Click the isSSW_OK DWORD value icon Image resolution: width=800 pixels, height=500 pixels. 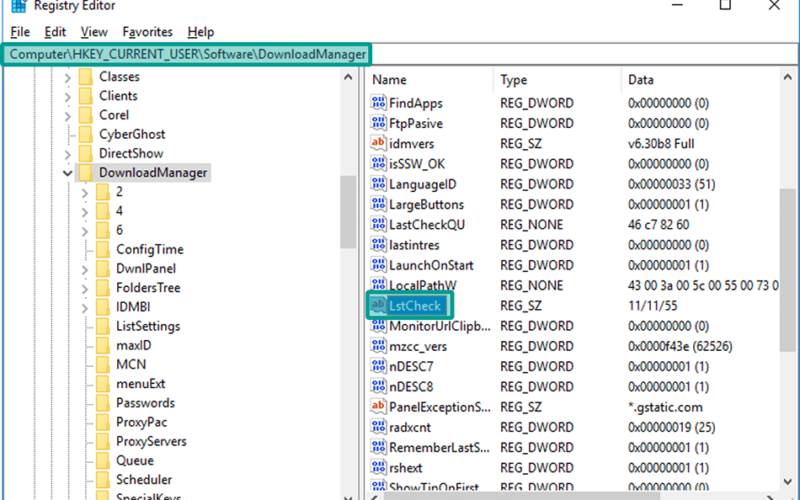[378, 163]
